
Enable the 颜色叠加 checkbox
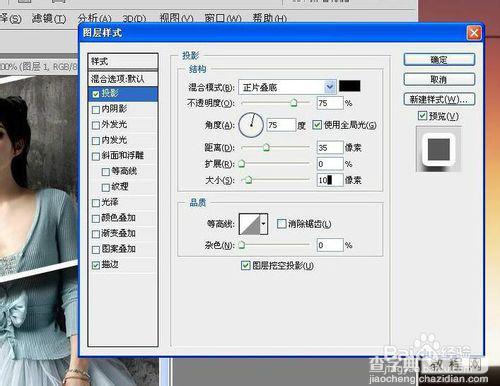pos(96,218)
